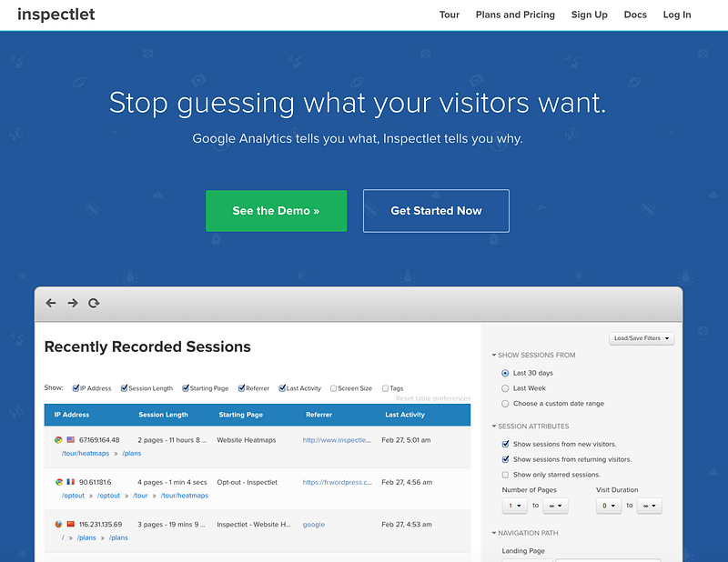The image size is (728, 562).
Task: Click the Get Started Now button
Action: (x=436, y=211)
